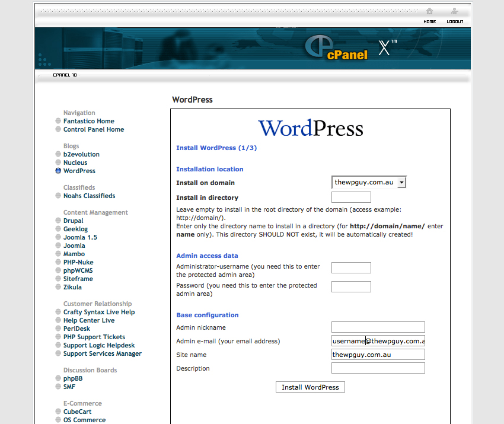This screenshot has width=504, height=424.
Task: Click the Administrator-username input field
Action: [351, 267]
